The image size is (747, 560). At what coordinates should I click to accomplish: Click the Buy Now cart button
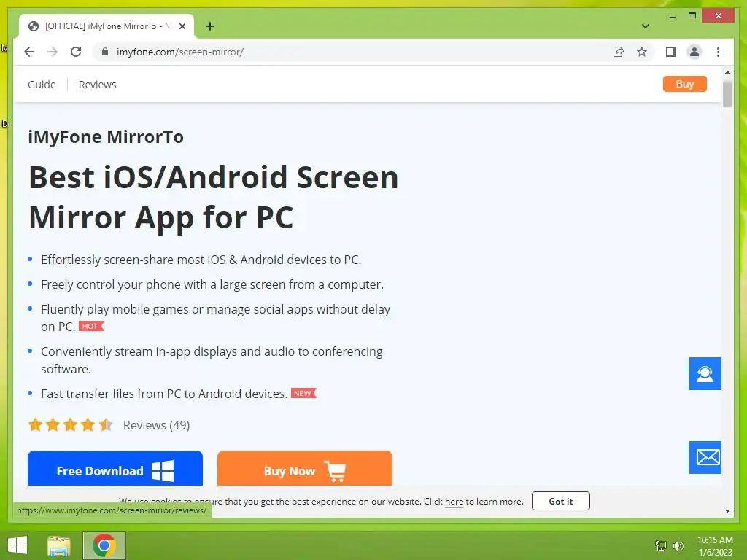click(x=304, y=469)
